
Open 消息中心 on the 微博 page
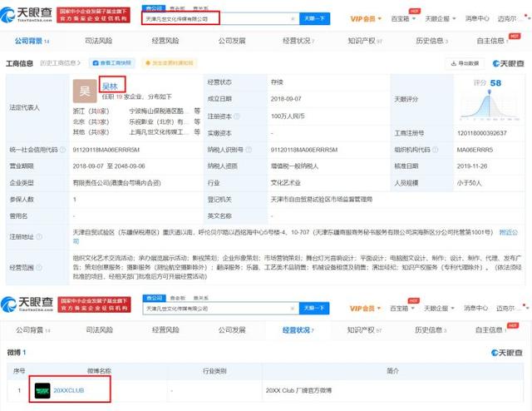click(x=475, y=309)
